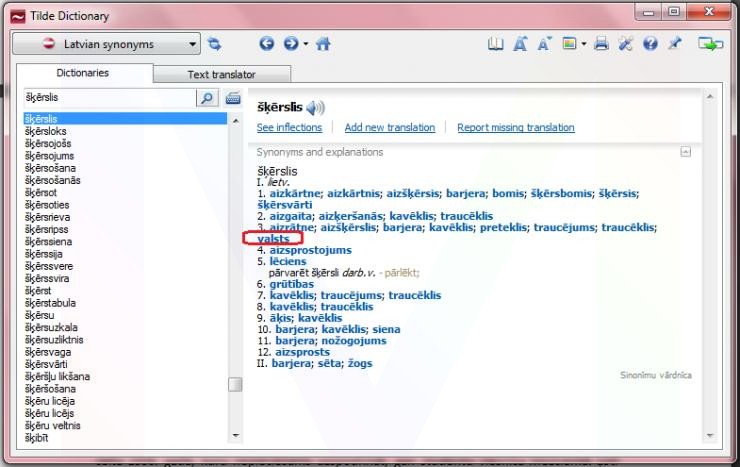Play pronunciation of šķērslis
Viewport: 740px width, 467px height.
click(317, 108)
